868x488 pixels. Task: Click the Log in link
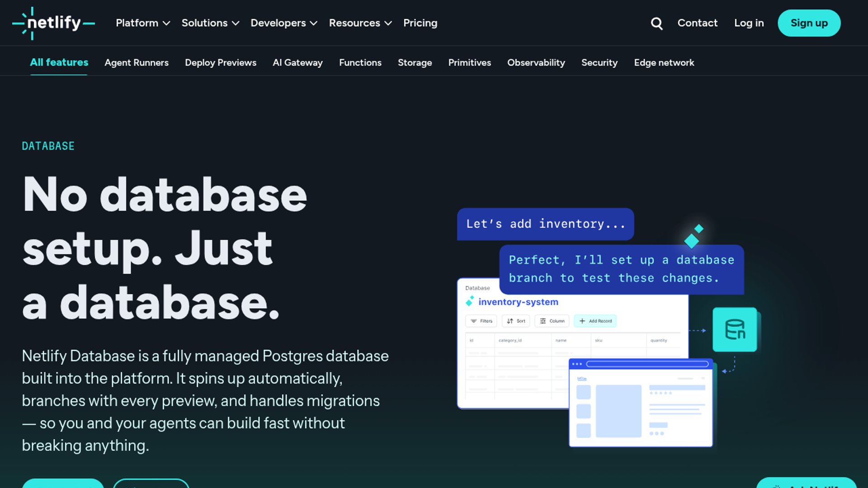[x=749, y=23]
